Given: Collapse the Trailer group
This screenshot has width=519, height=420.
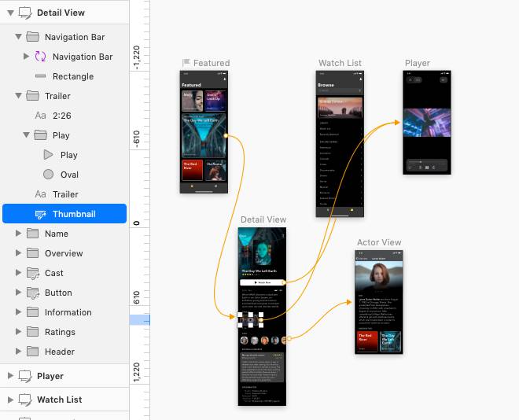Looking at the screenshot, I should point(18,96).
